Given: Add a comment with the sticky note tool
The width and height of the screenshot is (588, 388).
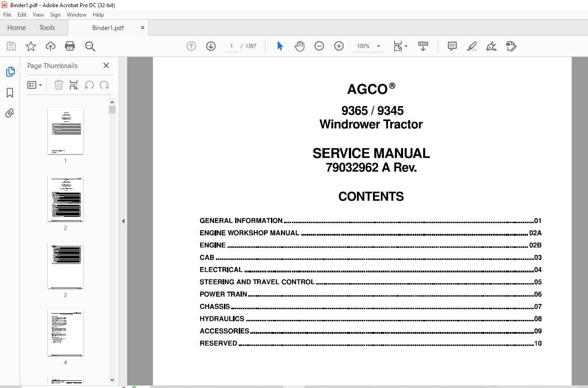Looking at the screenshot, I should [x=452, y=46].
